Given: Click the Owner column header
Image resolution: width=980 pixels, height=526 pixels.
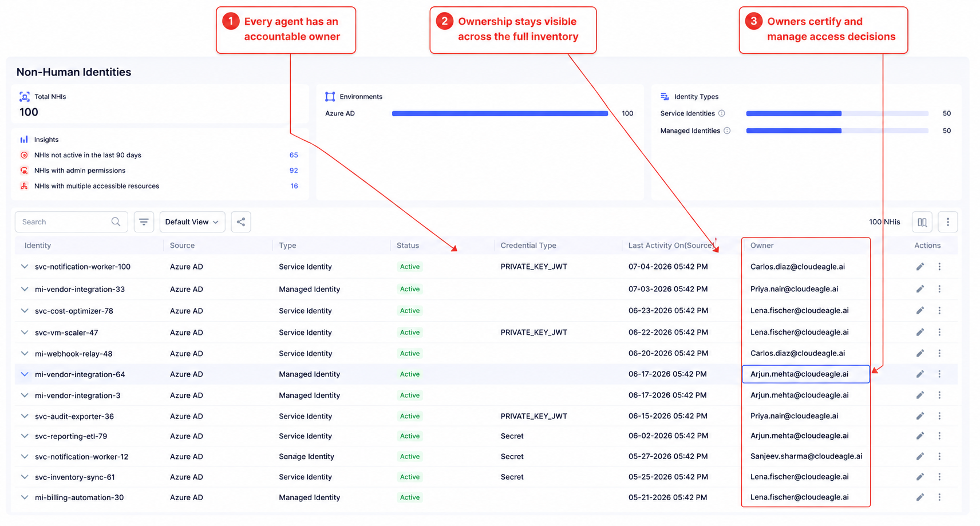Looking at the screenshot, I should (761, 246).
